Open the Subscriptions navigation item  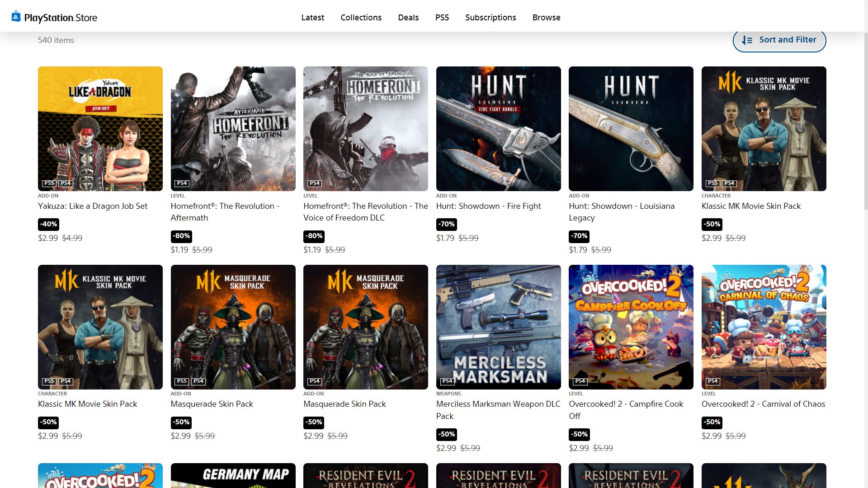491,17
